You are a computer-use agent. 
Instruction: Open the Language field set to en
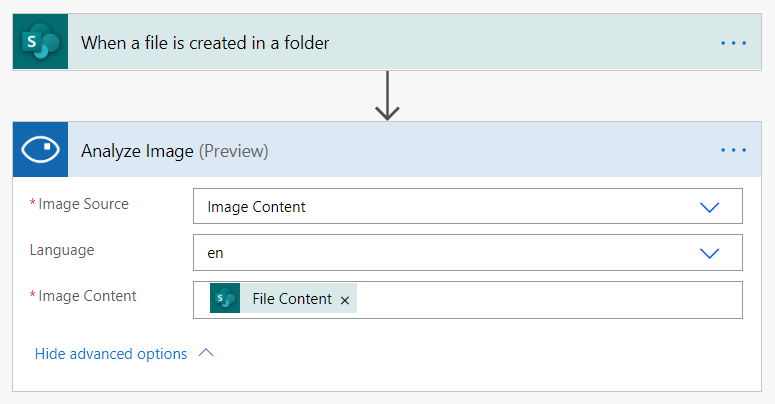450,253
